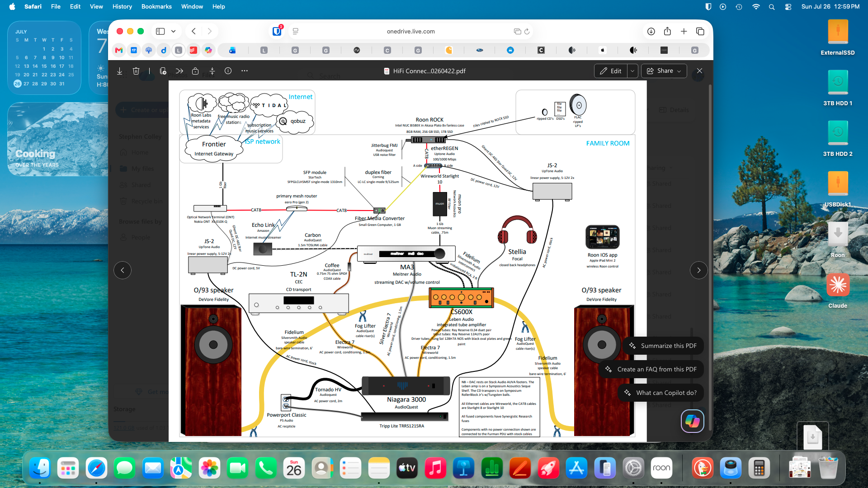Click the lock bag icon in viewer toolbar

[195, 71]
